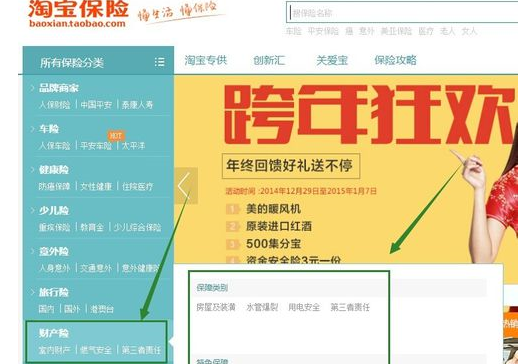This screenshot has height=364, width=523.
Task: Select 人身意外 under 意外险
Action: 54,268
